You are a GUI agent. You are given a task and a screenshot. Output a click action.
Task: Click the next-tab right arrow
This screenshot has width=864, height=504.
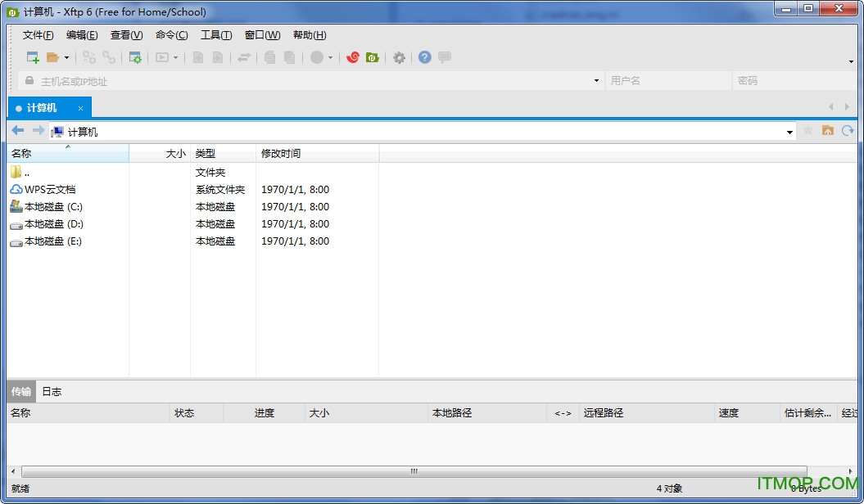click(847, 106)
